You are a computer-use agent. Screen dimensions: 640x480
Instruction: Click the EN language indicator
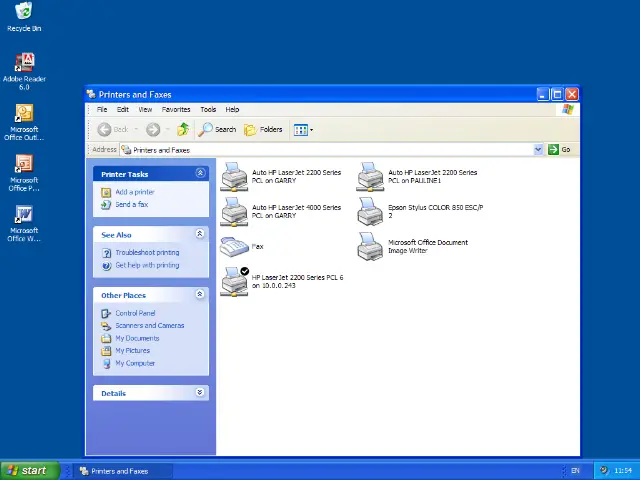pos(575,471)
